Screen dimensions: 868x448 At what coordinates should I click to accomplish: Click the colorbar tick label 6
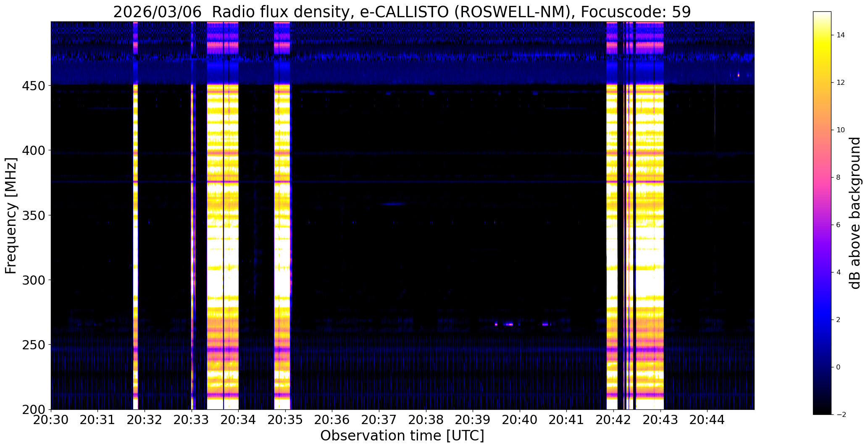point(838,225)
